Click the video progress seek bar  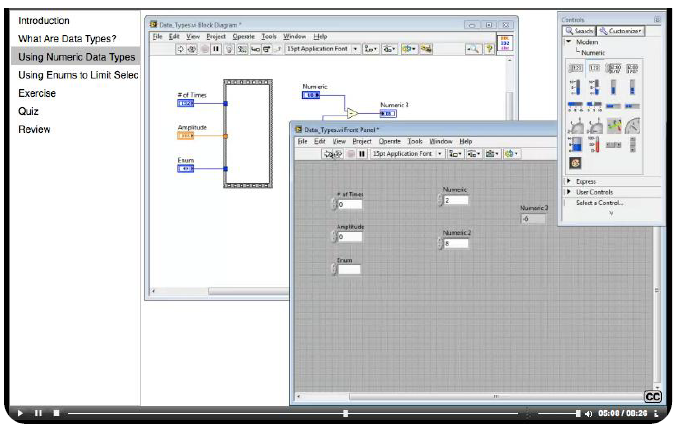tap(300, 413)
